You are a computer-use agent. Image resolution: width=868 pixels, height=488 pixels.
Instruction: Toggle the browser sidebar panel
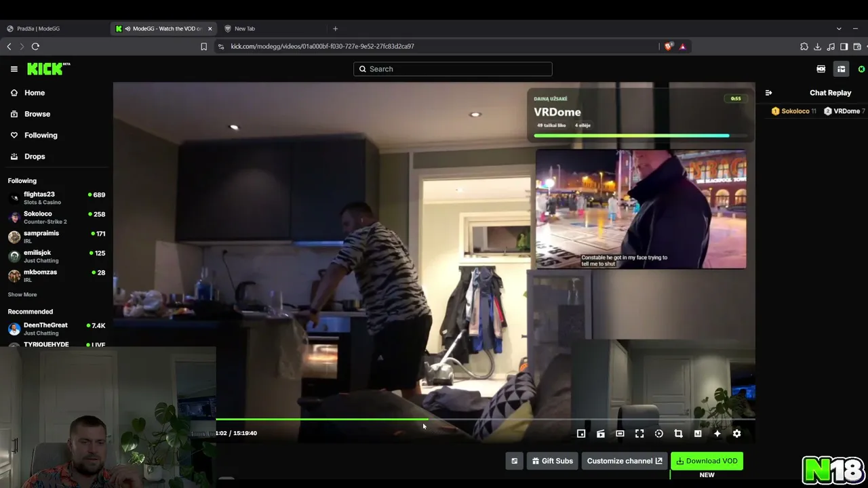point(844,47)
